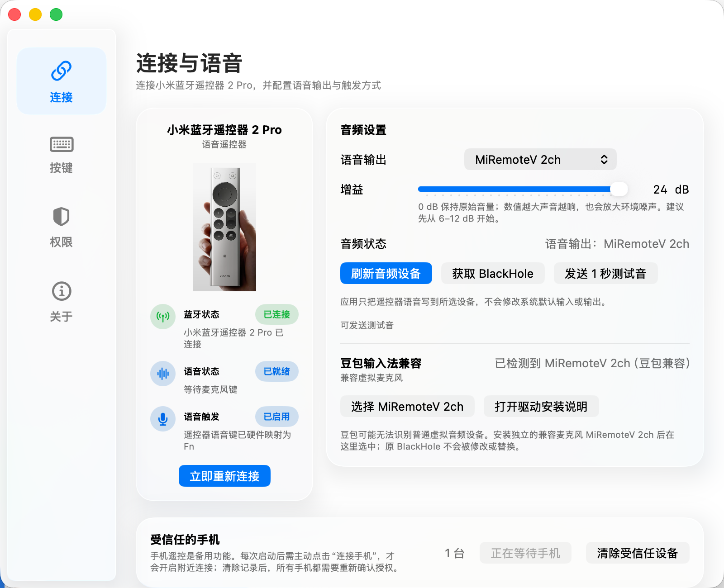The image size is (724, 588).
Task: Click the 获取 BlackHole button
Action: pyautogui.click(x=493, y=273)
